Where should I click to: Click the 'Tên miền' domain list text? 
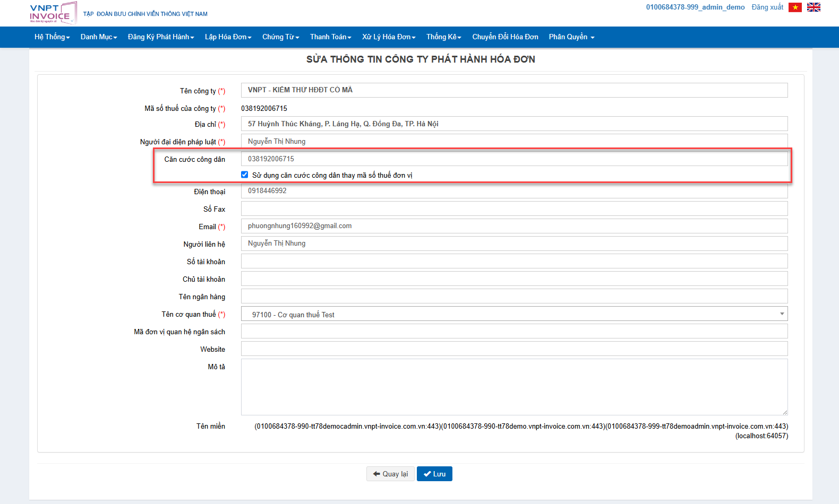521,431
